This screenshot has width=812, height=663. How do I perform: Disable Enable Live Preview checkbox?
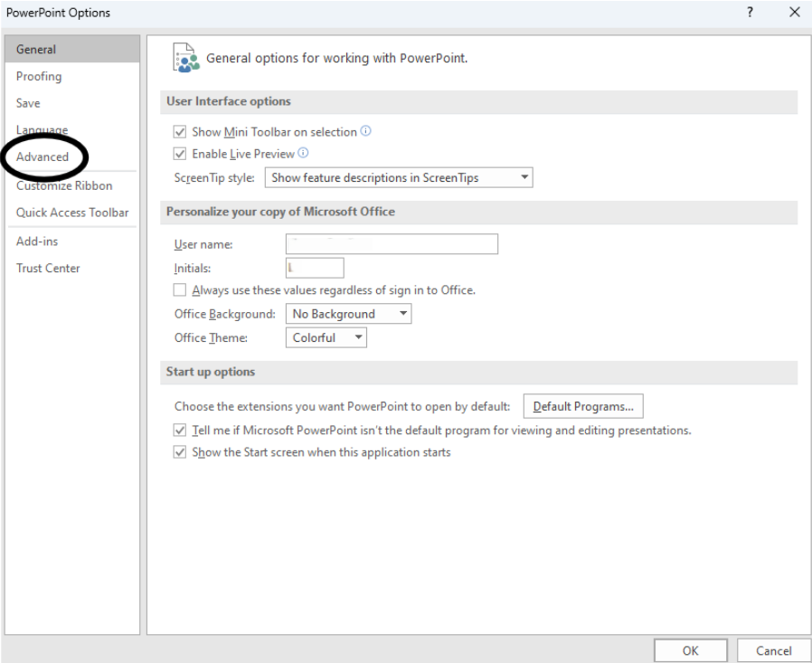(180, 154)
